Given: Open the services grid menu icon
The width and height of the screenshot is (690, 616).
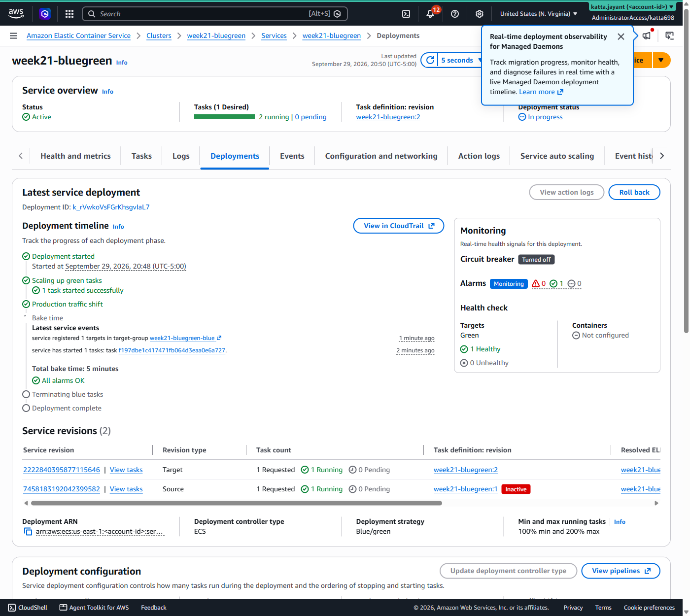Looking at the screenshot, I should click(x=69, y=14).
